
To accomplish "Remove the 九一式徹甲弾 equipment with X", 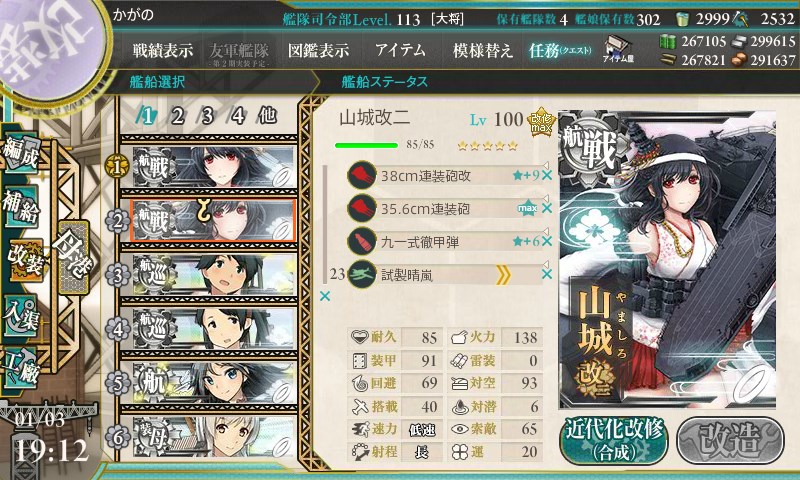I will click(547, 241).
